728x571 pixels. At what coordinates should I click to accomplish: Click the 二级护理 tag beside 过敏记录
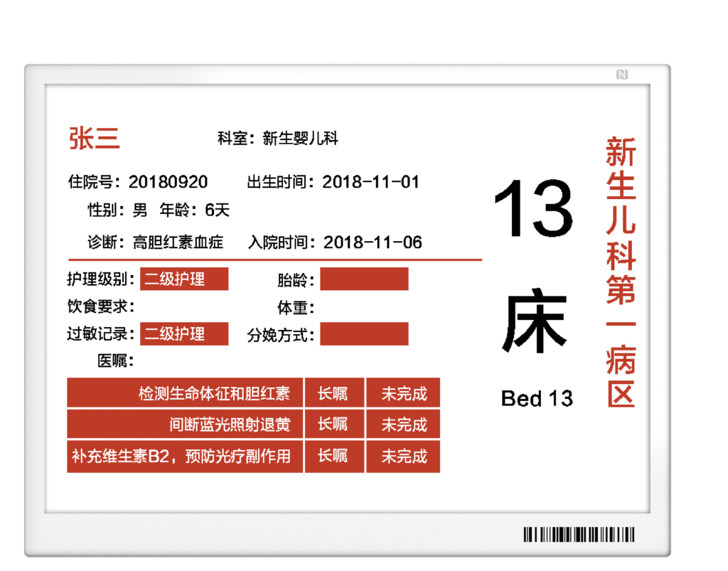[184, 333]
